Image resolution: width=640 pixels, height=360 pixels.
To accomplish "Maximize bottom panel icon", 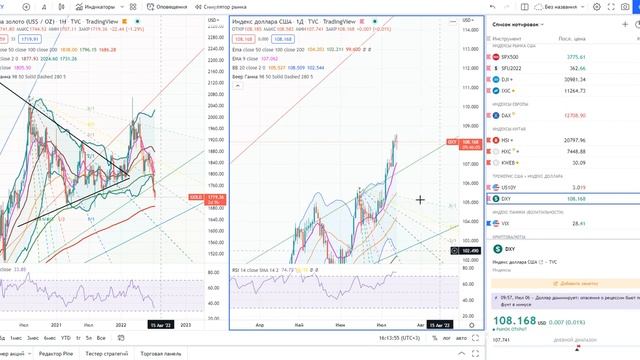I will point(475,353).
